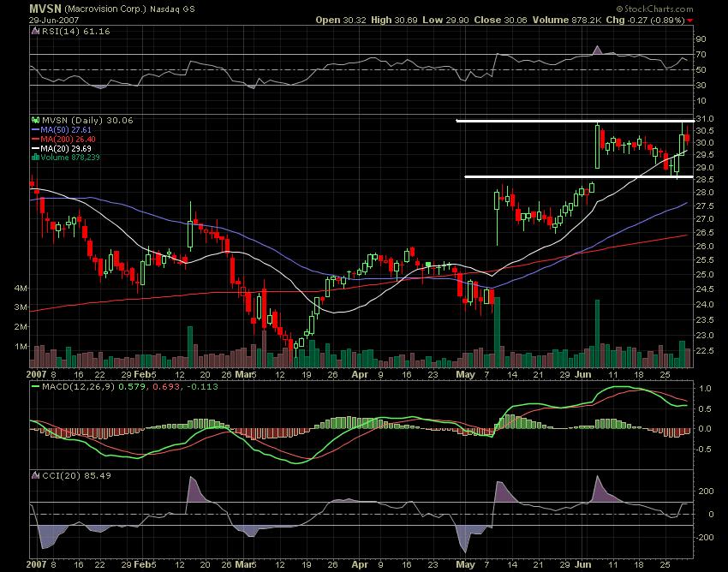Image resolution: width=728 pixels, height=572 pixels.
Task: Click the Close 30.06 value in the header
Action: (x=500, y=20)
